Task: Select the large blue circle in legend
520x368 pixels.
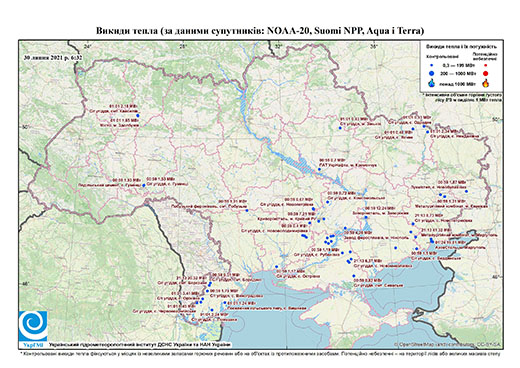Action: pyautogui.click(x=432, y=73)
